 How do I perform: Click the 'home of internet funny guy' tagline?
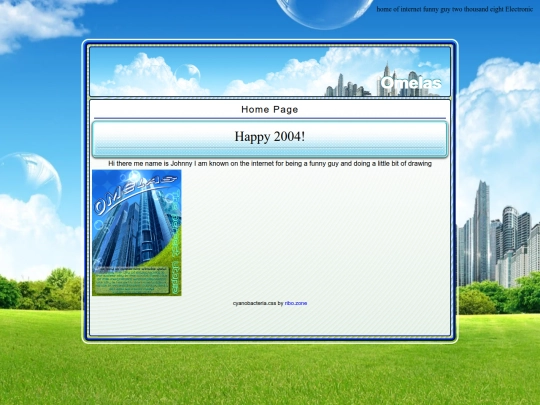pyautogui.click(x=455, y=9)
